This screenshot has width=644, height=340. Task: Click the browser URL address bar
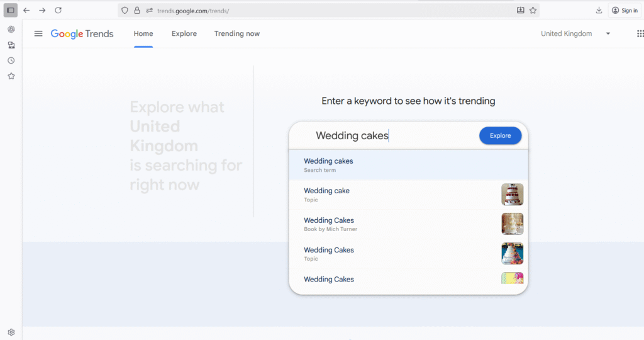pos(328,11)
